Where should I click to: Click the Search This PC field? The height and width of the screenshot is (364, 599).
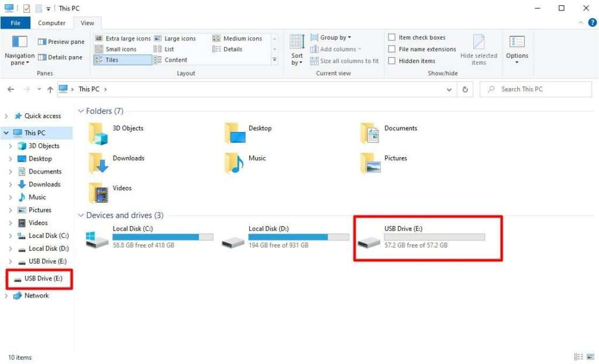(x=536, y=89)
